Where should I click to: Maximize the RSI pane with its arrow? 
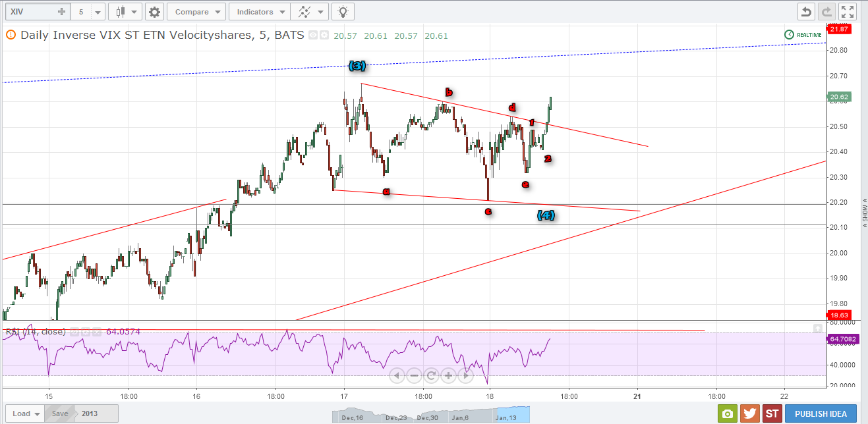(x=818, y=327)
